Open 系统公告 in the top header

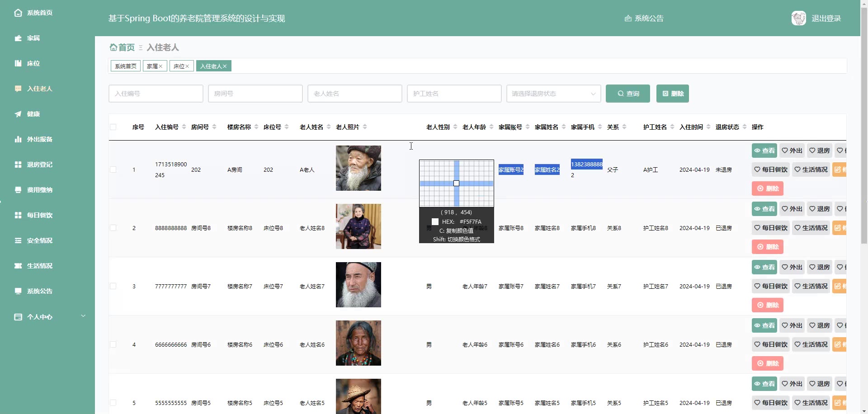click(644, 19)
